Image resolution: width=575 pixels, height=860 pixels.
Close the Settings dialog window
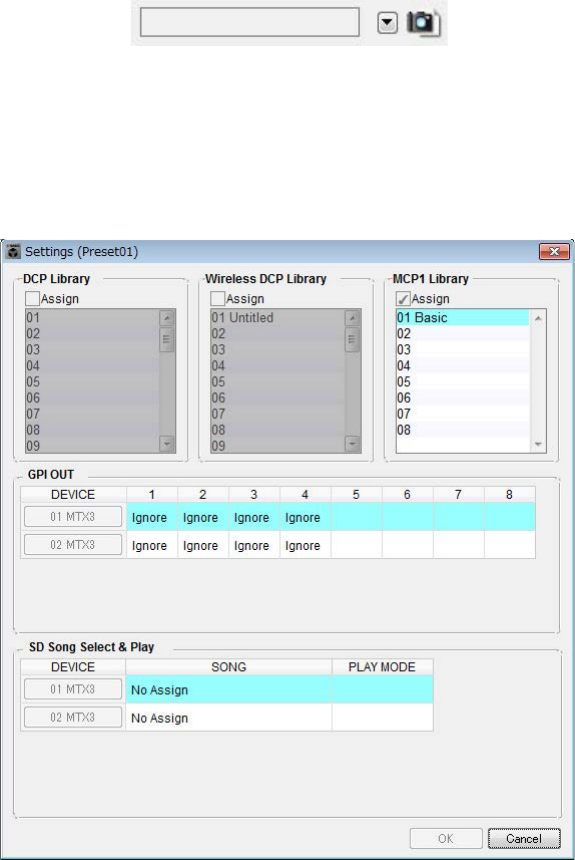[x=554, y=251]
